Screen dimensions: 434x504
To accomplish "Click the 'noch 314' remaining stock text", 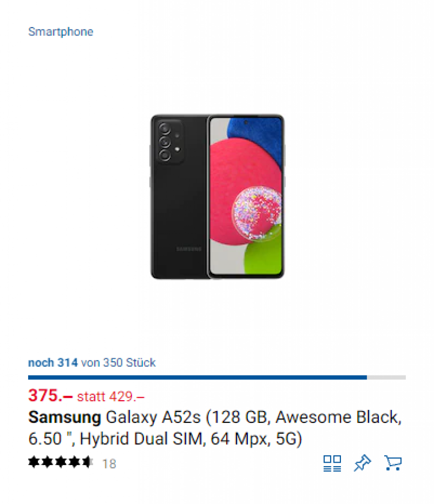I will coord(53,363).
